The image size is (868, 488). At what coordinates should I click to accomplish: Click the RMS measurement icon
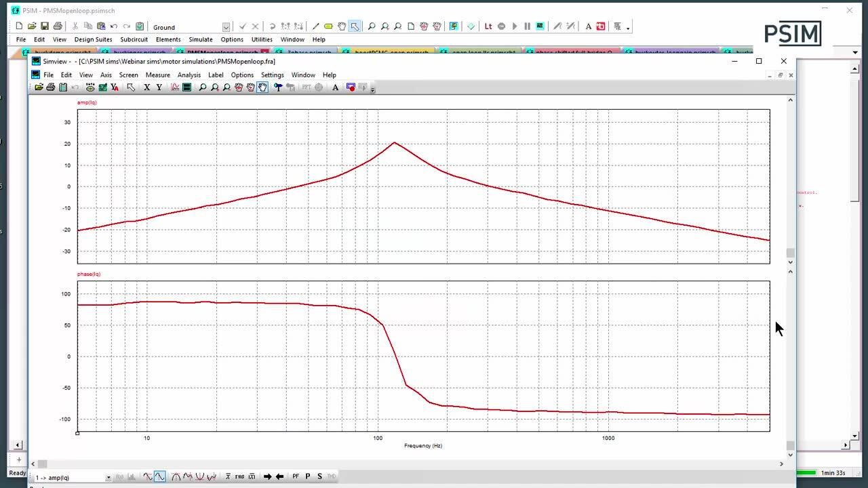239,476
